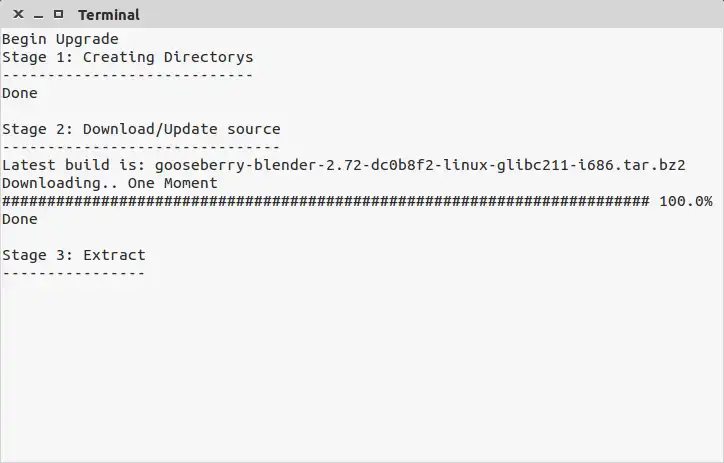The height and width of the screenshot is (463, 724).
Task: Click the dashed line under Stage 3
Action: click(74, 273)
